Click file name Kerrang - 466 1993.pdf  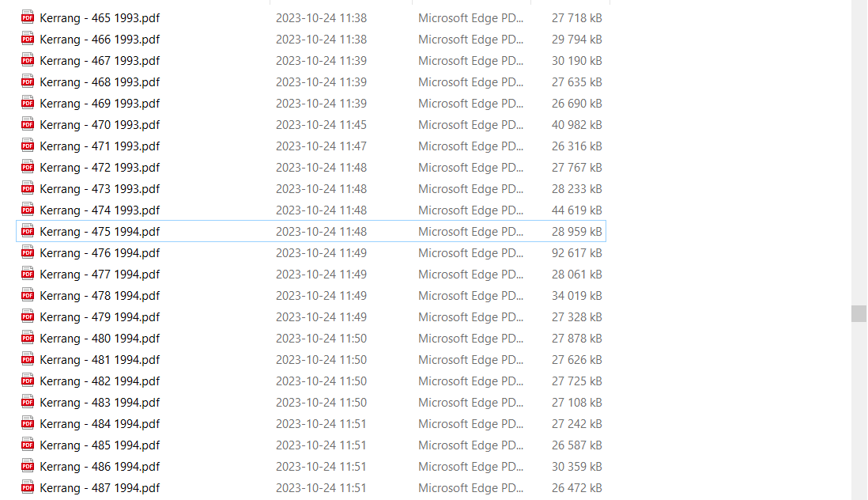click(100, 40)
